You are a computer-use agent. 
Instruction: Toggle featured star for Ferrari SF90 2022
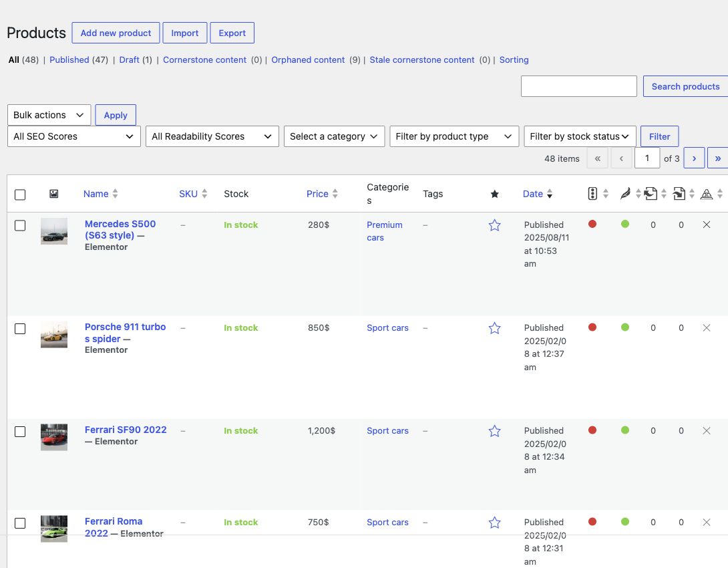tap(494, 431)
